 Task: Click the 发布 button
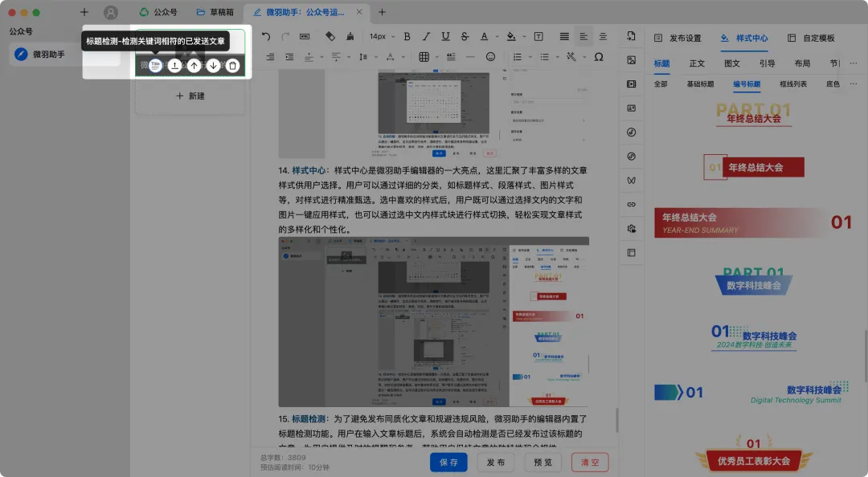click(x=496, y=462)
